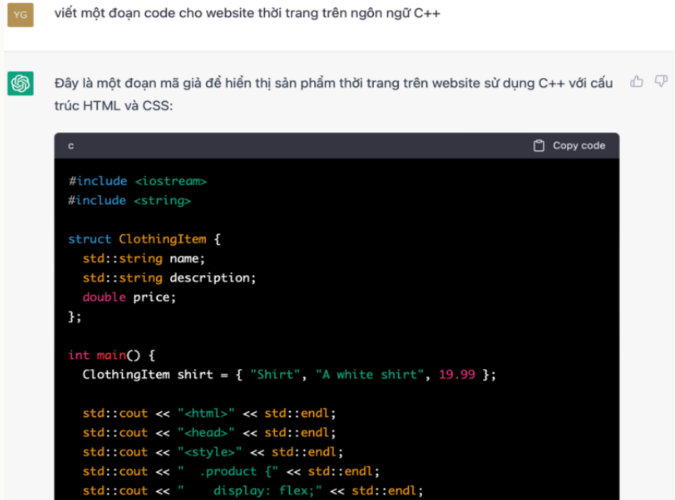Click the #include <string> line

[x=129, y=200]
